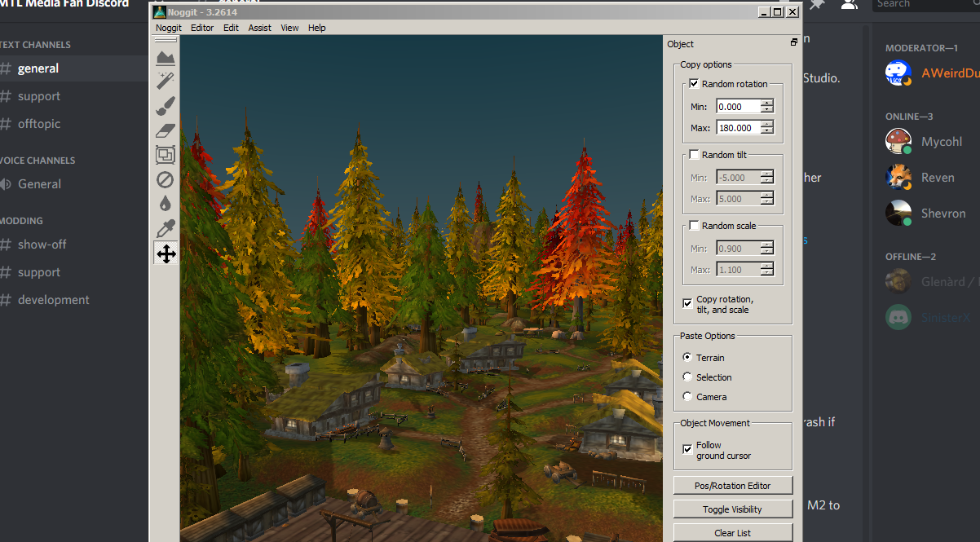Click Pos/Rotation Editor button
Screen dimensions: 980x542
coord(733,485)
